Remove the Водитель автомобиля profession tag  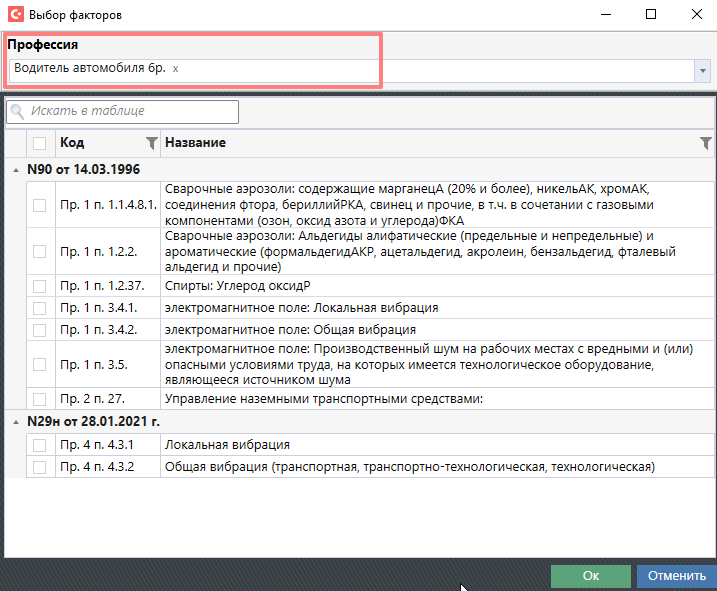(x=176, y=69)
